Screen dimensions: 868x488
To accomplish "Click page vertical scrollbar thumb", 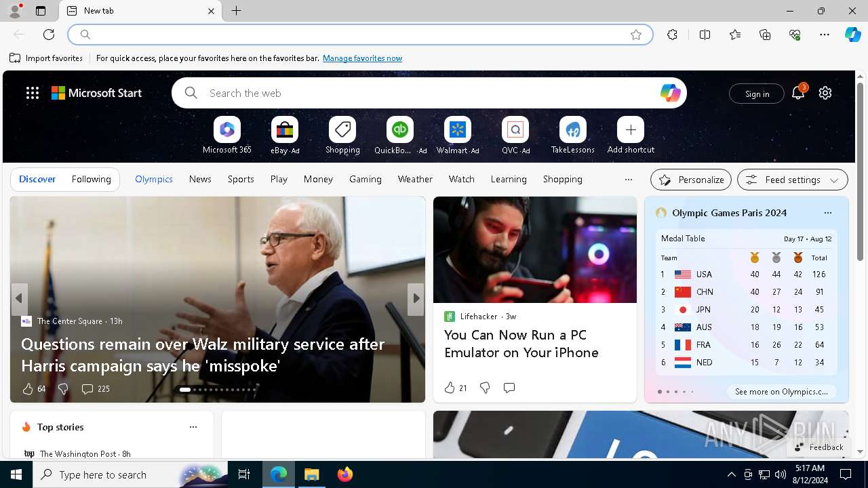I will click(x=860, y=171).
